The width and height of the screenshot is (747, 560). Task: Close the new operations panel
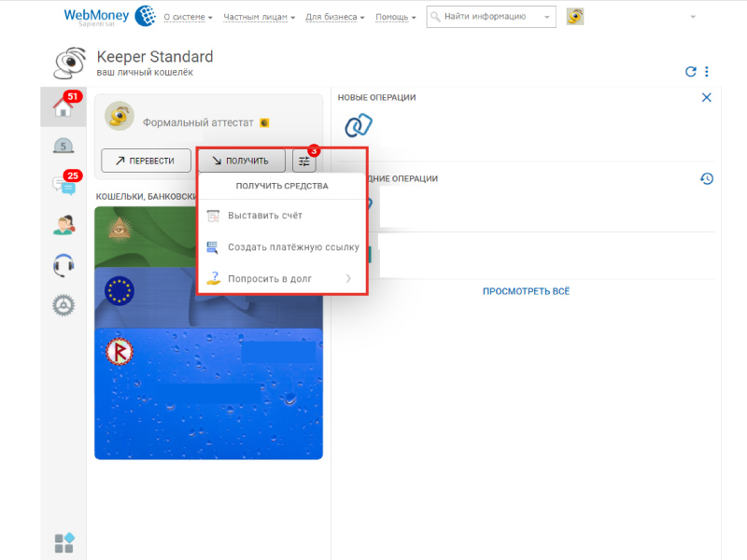pyautogui.click(x=707, y=97)
